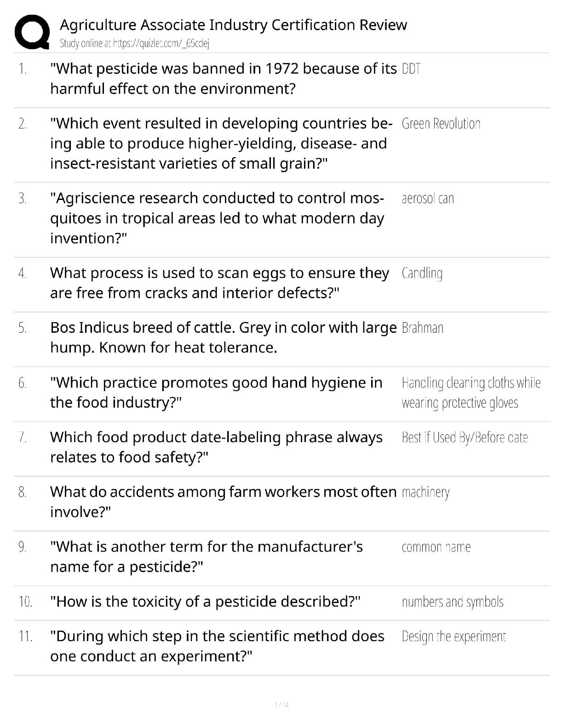Select the Best if Used By/Before date answer

point(465,437)
